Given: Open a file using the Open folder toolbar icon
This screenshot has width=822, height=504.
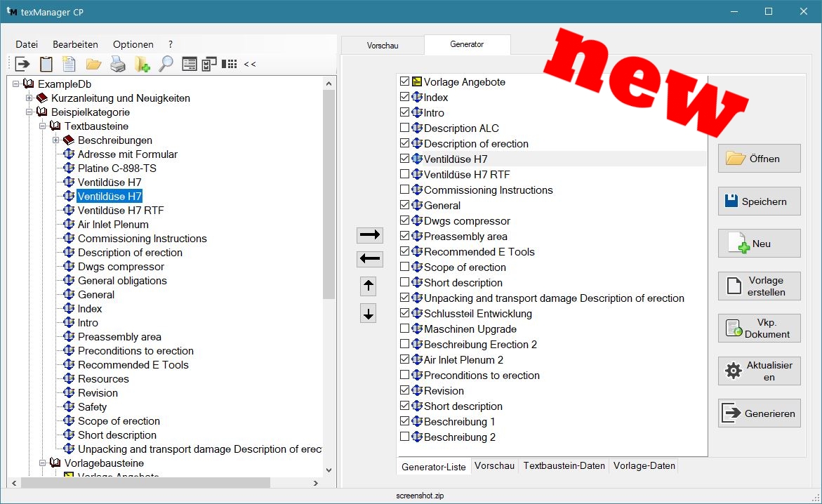Looking at the screenshot, I should 93,63.
